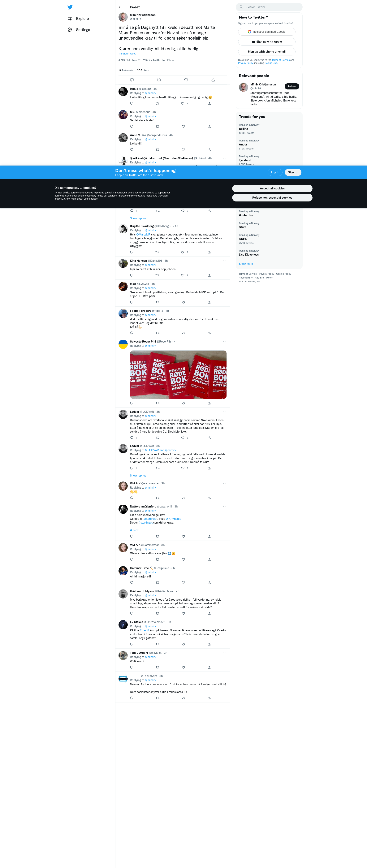This screenshot has width=367, height=868.
Task: Like iskald's reply
Action: 183,103
